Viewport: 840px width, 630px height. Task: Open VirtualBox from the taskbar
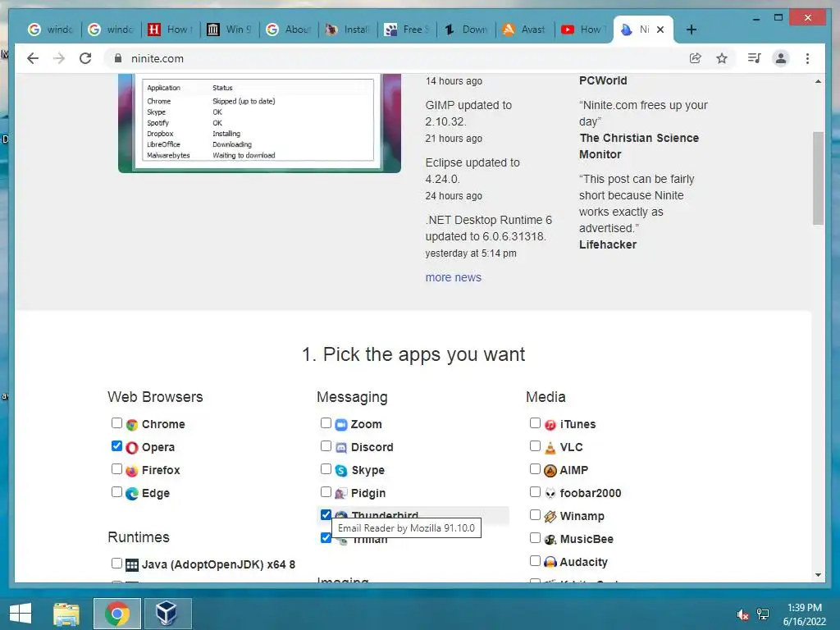(167, 614)
